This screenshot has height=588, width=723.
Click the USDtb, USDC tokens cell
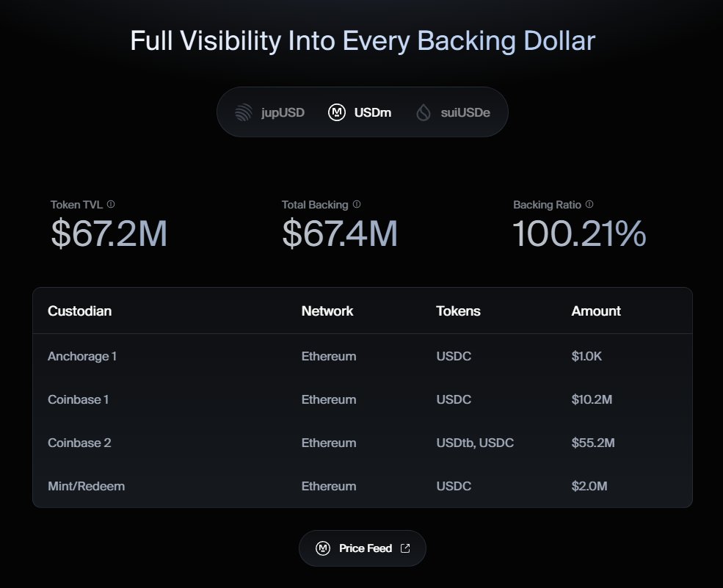[475, 443]
